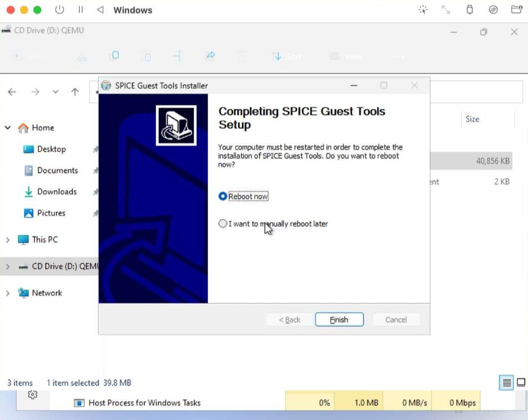Click the Explorer rename toolbar icon
The width and height of the screenshot is (528, 420).
(x=178, y=56)
